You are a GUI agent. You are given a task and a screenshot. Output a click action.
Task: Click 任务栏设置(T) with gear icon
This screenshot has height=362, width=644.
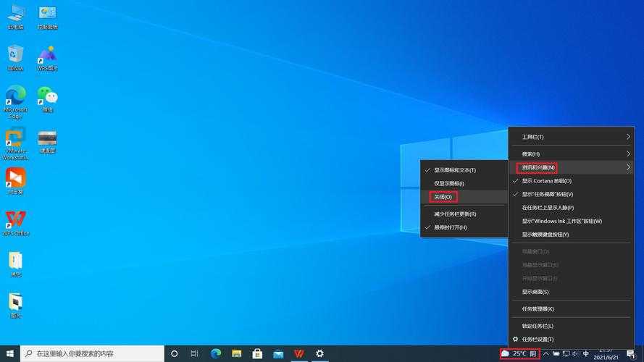[538, 339]
